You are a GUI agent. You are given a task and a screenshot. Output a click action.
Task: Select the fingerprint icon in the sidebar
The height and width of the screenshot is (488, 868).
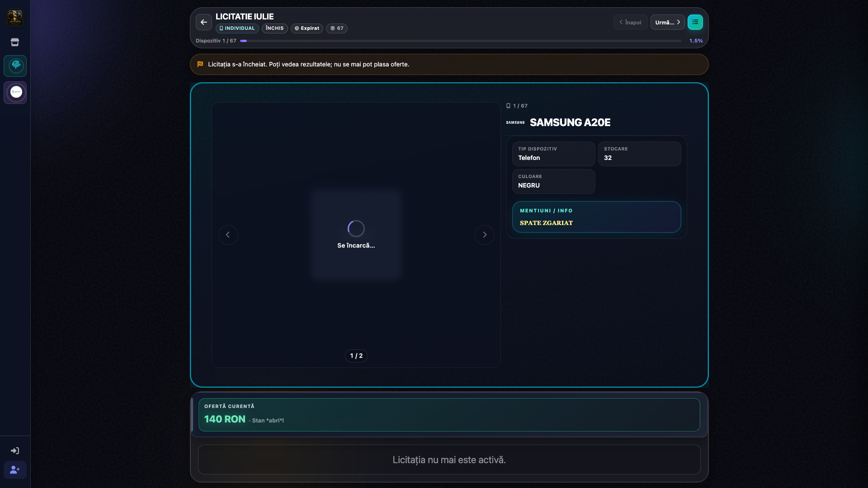click(x=16, y=66)
